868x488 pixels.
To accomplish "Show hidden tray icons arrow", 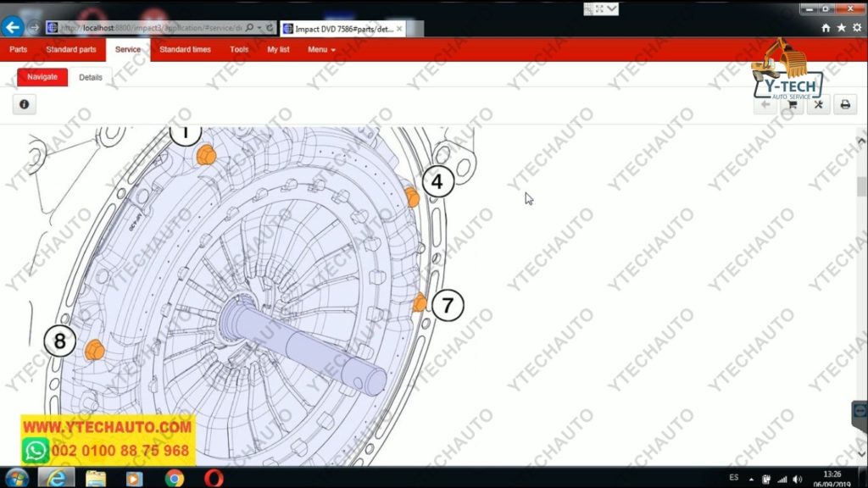I will pos(751,480).
